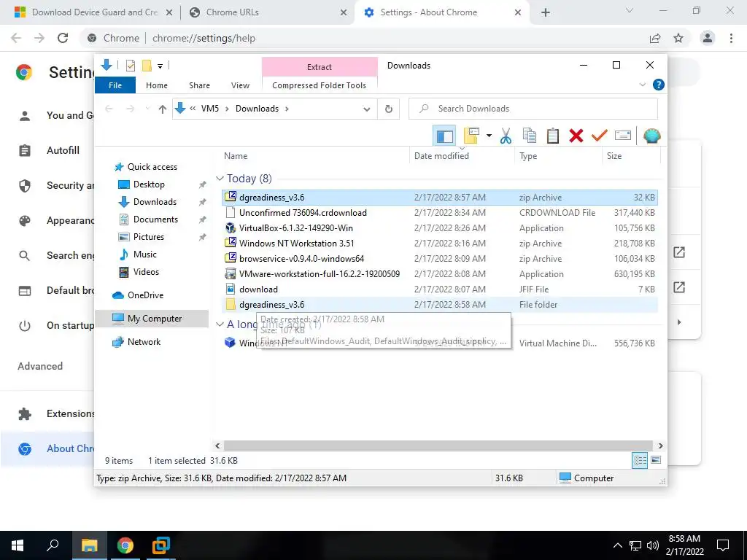Reload the Chrome settings page
Viewport: 747px width, 560px height.
(63, 38)
